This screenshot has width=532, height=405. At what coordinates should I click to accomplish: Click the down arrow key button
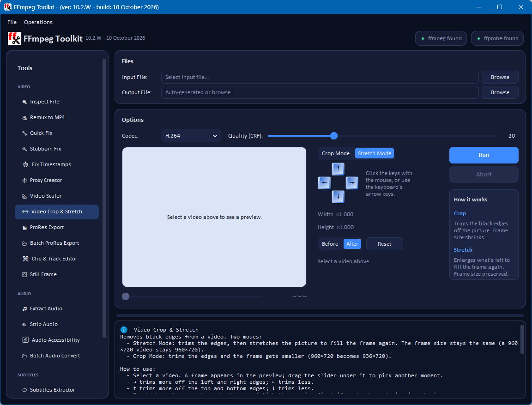point(338,197)
